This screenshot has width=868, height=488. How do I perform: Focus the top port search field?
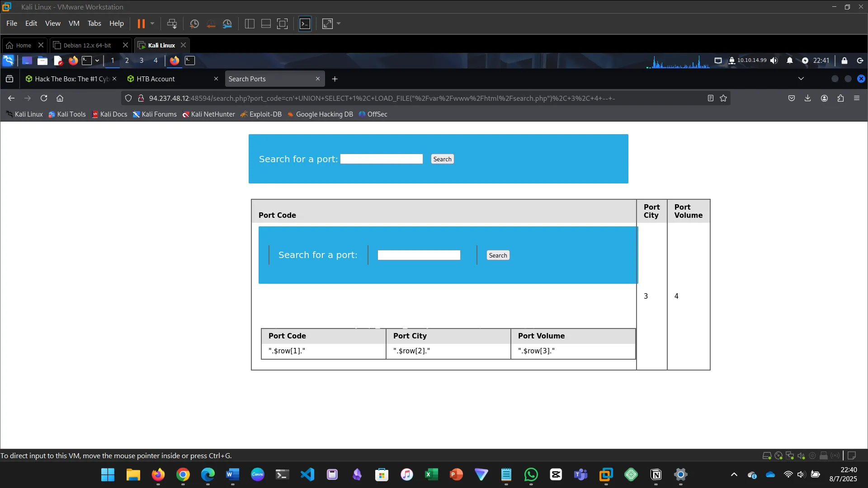click(x=381, y=159)
